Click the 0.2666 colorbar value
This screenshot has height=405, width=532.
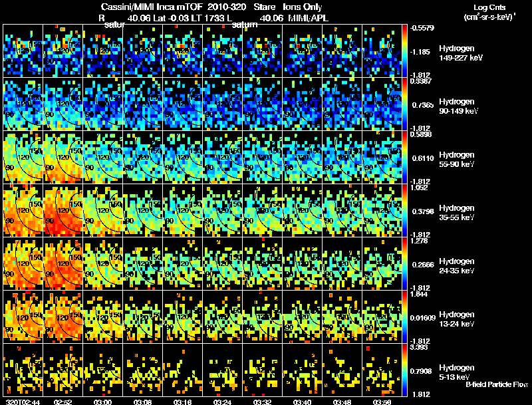tap(423, 265)
